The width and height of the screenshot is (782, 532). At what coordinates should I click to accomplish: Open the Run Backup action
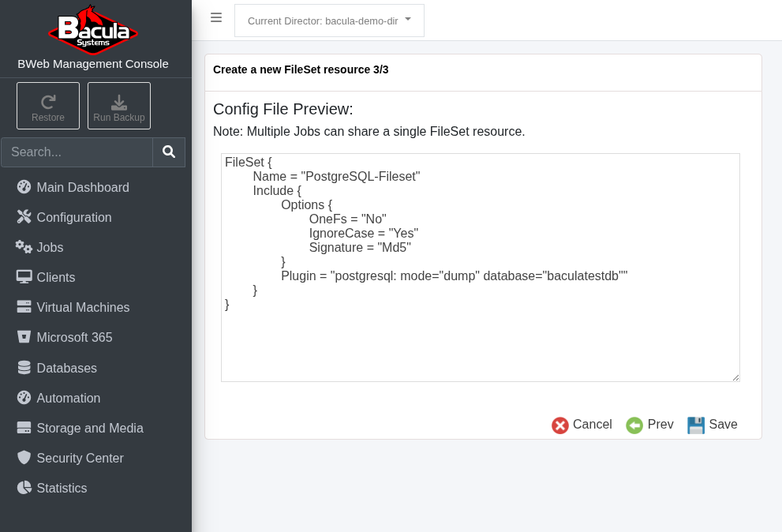(x=119, y=106)
